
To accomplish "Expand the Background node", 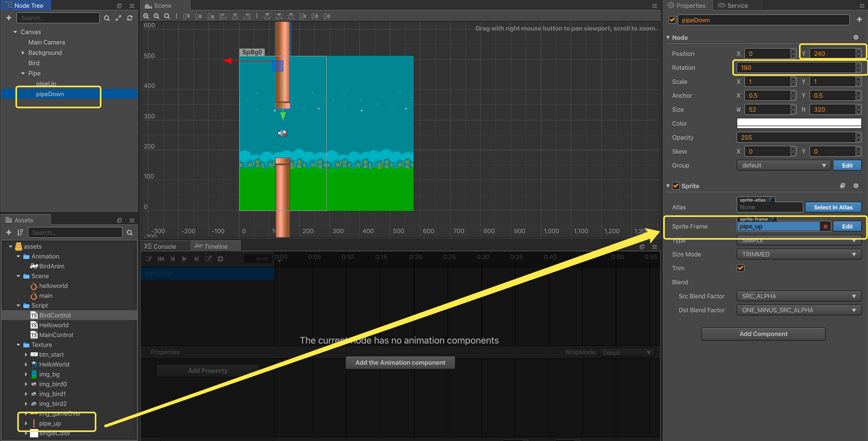I will pyautogui.click(x=23, y=52).
